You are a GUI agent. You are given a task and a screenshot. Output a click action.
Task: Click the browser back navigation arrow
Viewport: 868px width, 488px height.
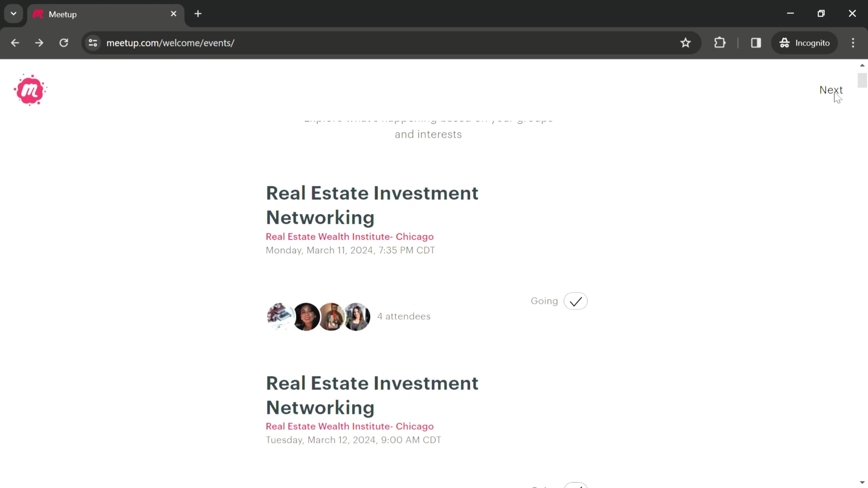click(x=15, y=42)
